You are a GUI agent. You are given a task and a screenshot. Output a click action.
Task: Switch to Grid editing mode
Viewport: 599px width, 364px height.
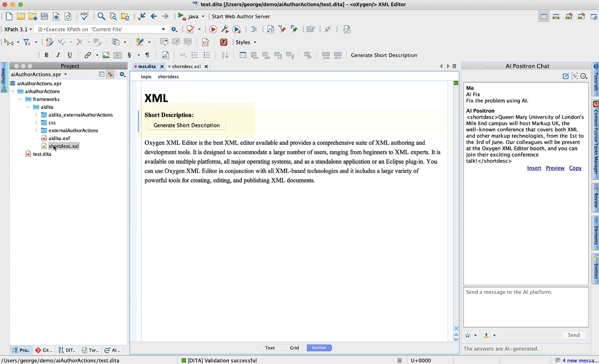294,348
